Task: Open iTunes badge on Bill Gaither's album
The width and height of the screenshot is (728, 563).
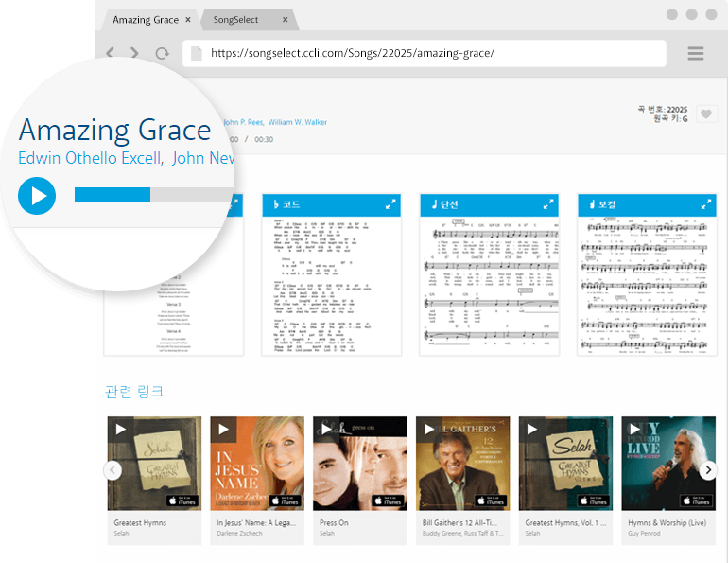Action: click(x=491, y=501)
